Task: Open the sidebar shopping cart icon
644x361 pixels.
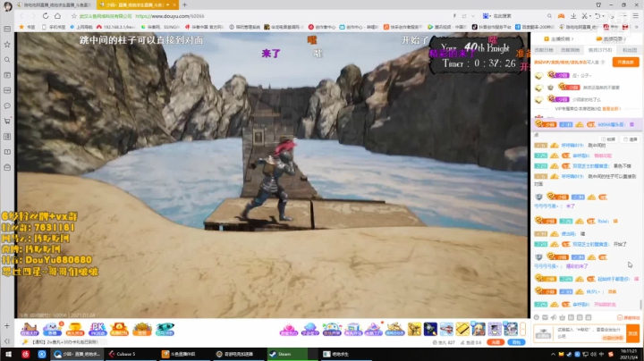Action: pyautogui.click(x=7, y=121)
